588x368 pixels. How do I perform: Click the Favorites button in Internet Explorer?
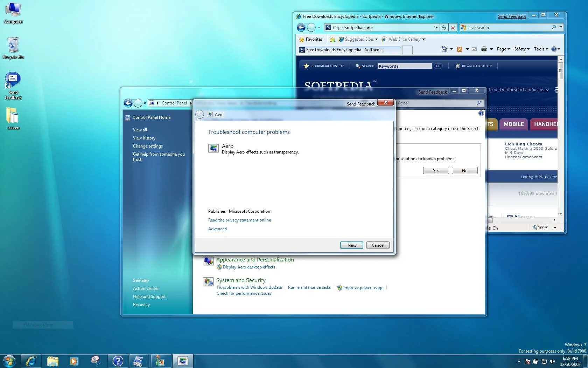click(310, 39)
